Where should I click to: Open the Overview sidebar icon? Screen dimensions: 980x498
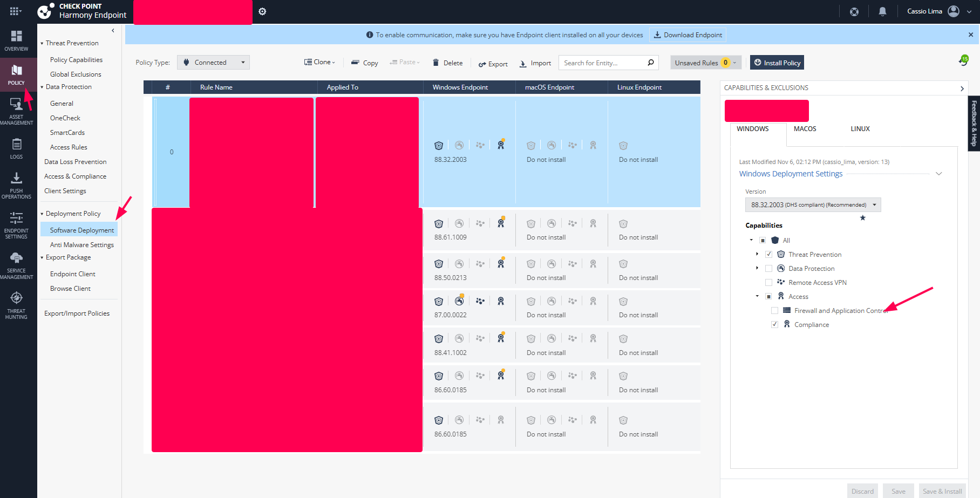pyautogui.click(x=16, y=40)
